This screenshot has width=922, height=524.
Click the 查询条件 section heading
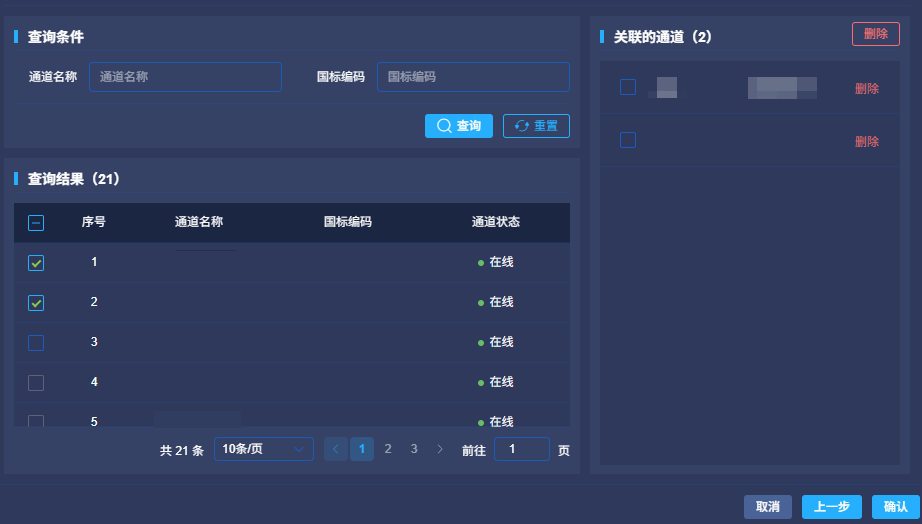click(x=56, y=37)
